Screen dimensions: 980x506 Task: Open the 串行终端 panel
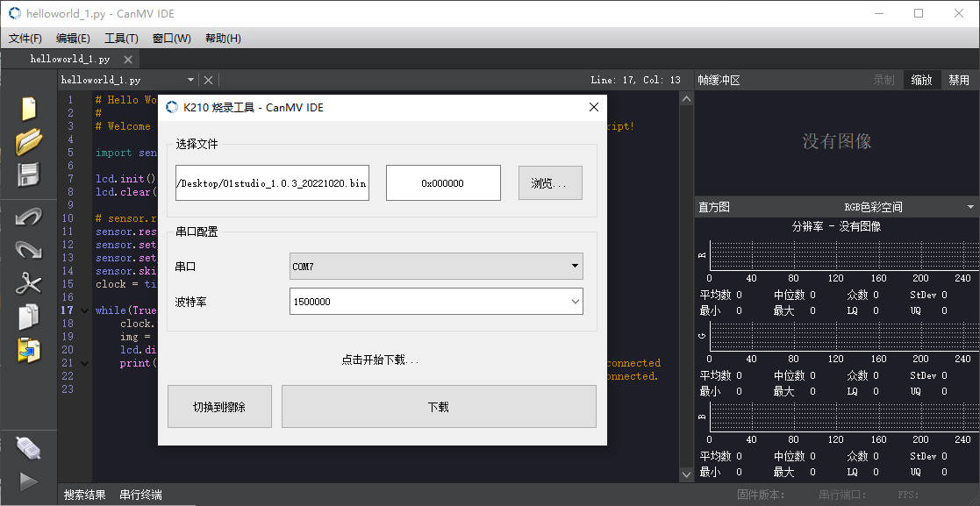(141, 495)
